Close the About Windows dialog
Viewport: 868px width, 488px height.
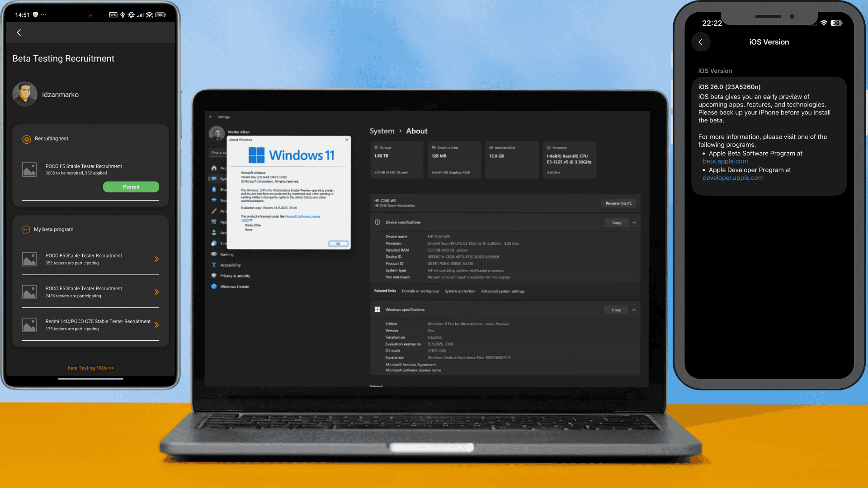[347, 140]
